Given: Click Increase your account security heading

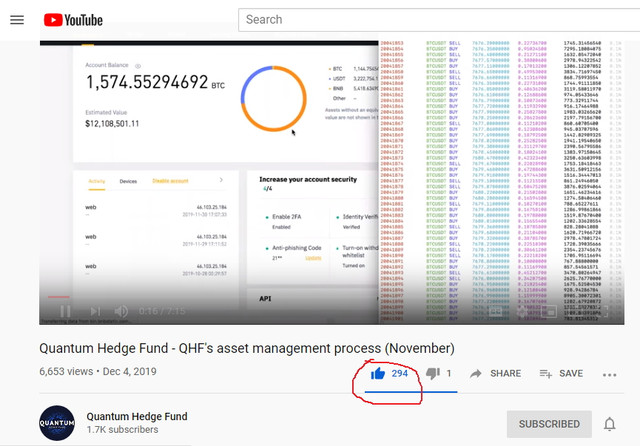Looking at the screenshot, I should tap(308, 179).
